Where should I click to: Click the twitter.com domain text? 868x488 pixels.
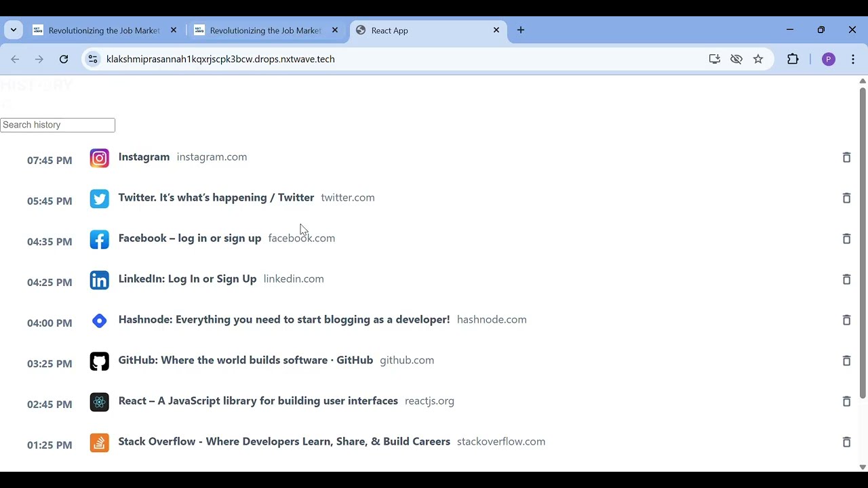point(348,197)
